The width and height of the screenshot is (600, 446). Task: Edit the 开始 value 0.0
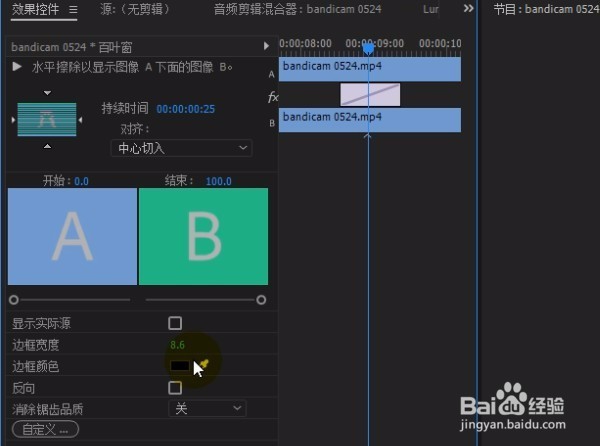click(x=81, y=181)
